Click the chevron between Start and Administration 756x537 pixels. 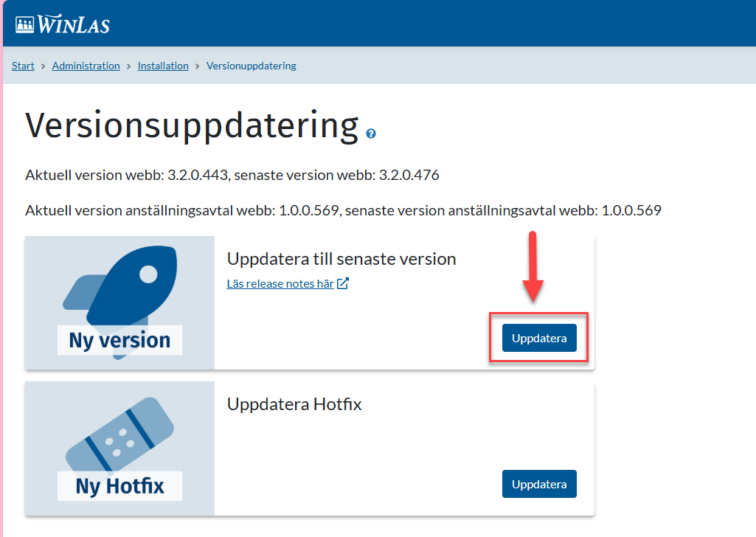coord(44,66)
